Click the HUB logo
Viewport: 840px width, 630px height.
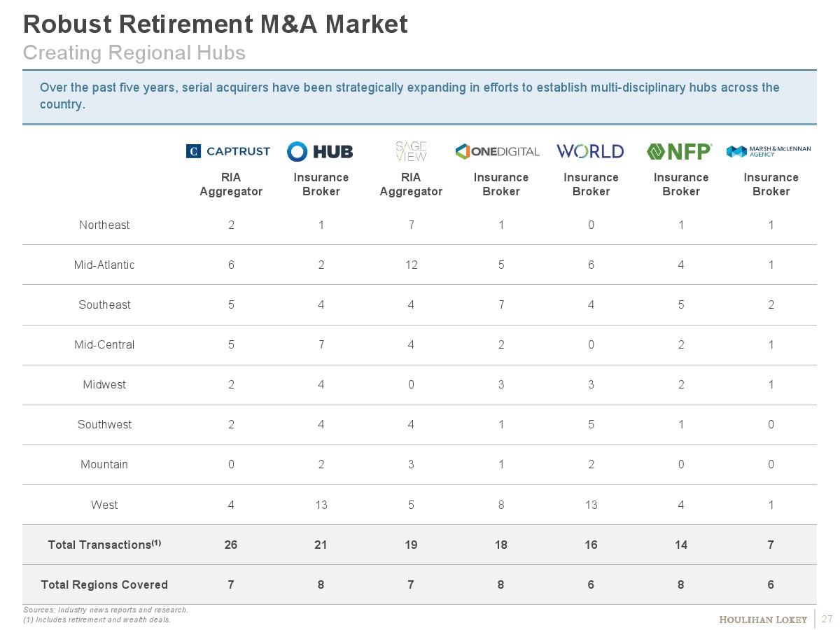(320, 151)
